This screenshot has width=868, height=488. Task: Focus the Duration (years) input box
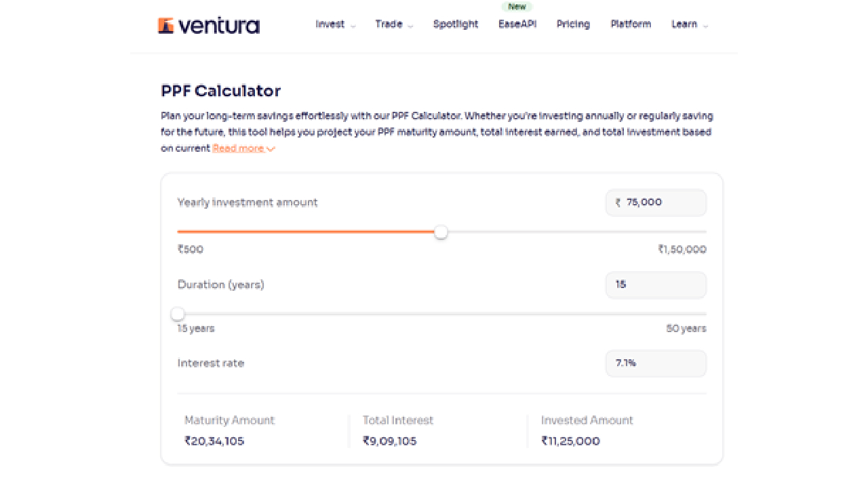(656, 285)
